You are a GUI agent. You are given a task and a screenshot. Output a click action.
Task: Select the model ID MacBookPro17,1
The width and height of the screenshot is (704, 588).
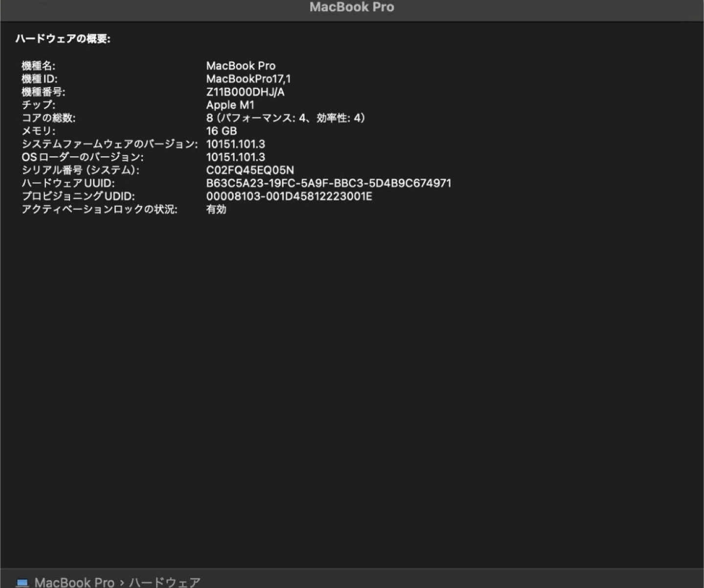point(248,79)
